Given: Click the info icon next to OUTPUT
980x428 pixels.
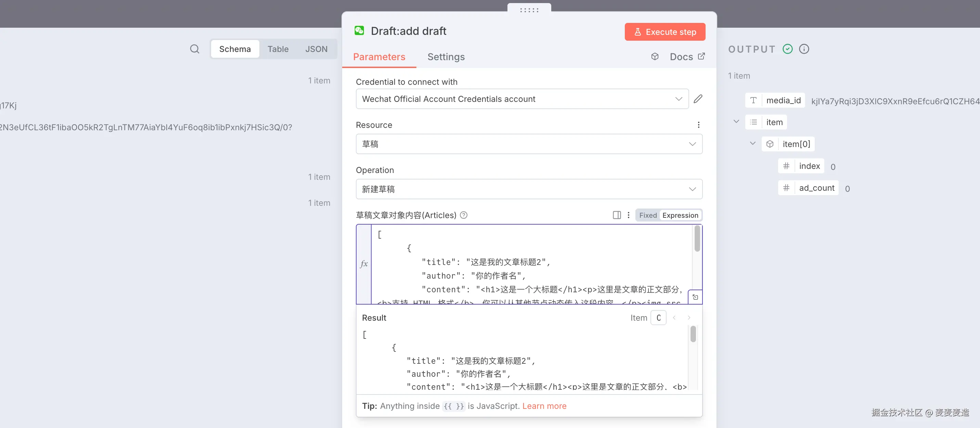Looking at the screenshot, I should click(x=804, y=49).
